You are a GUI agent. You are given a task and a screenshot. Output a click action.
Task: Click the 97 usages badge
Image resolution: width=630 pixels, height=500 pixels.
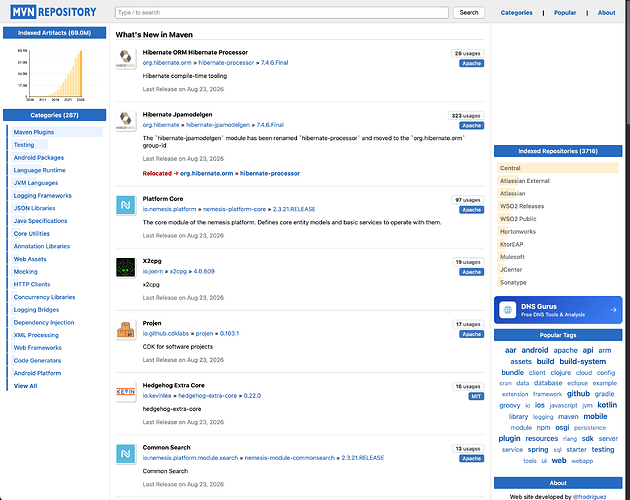point(467,200)
